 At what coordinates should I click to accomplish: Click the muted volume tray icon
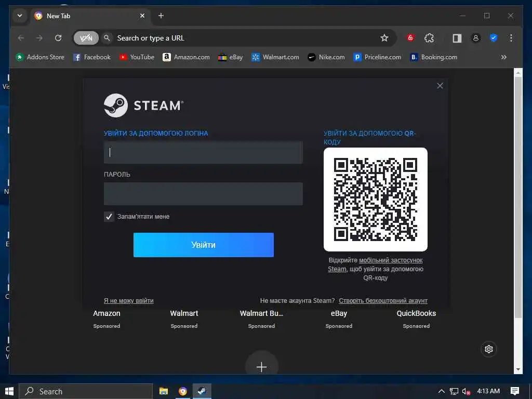[x=466, y=392]
